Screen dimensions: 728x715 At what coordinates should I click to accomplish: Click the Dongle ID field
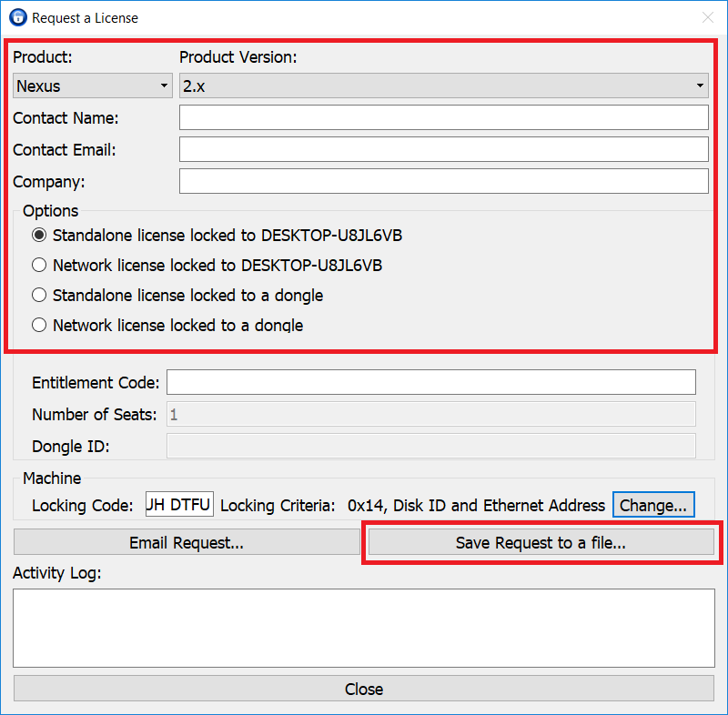point(430,446)
